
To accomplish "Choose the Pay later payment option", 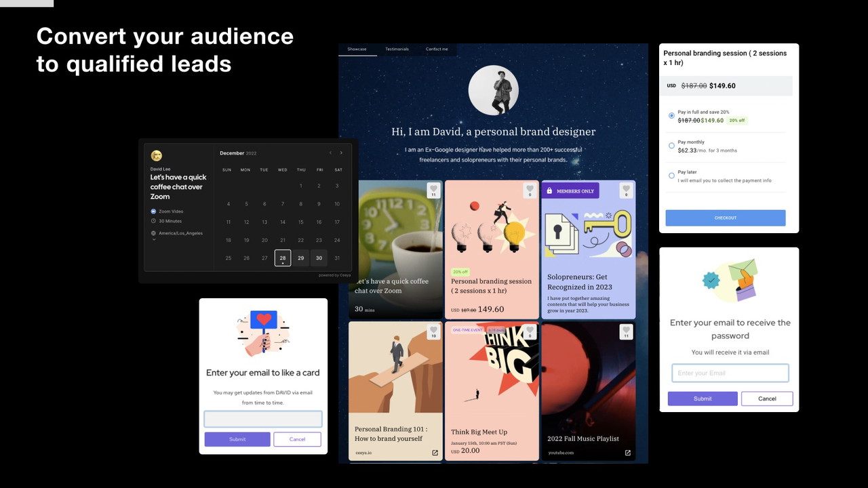I will (671, 176).
